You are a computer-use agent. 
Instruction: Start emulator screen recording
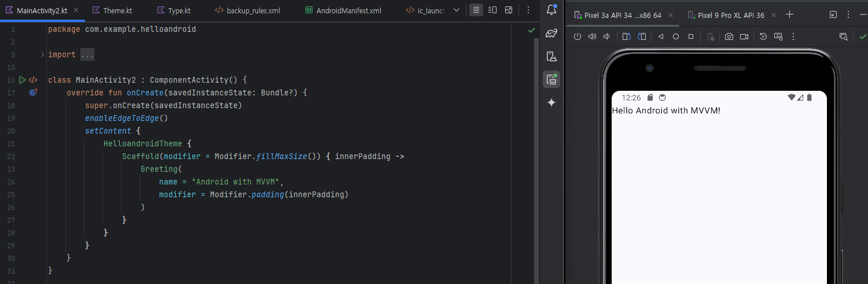tap(744, 36)
